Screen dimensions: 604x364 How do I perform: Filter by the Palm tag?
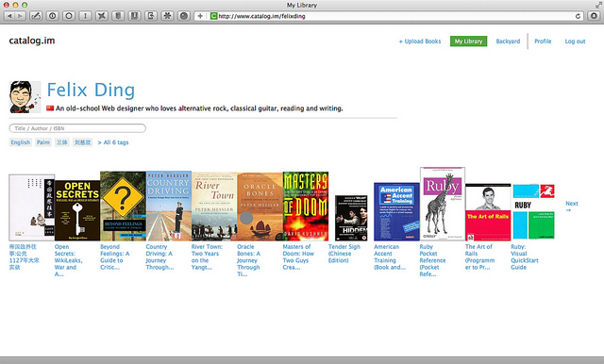pos(43,142)
